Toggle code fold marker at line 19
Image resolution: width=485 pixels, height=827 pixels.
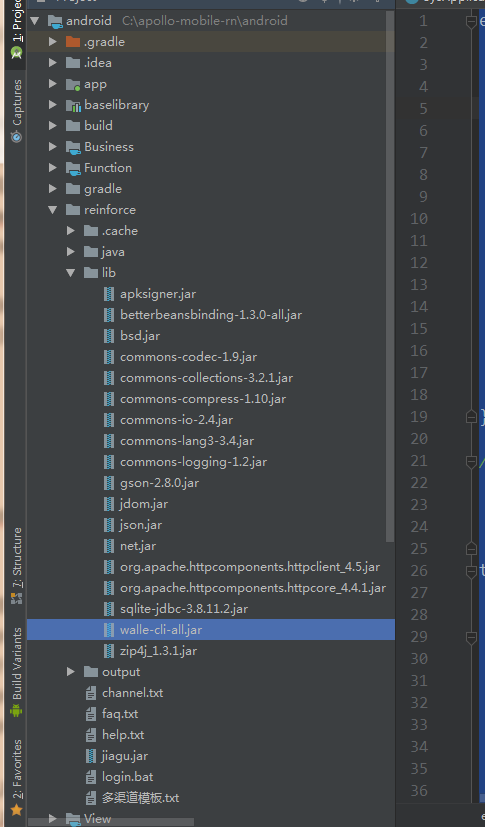471,417
